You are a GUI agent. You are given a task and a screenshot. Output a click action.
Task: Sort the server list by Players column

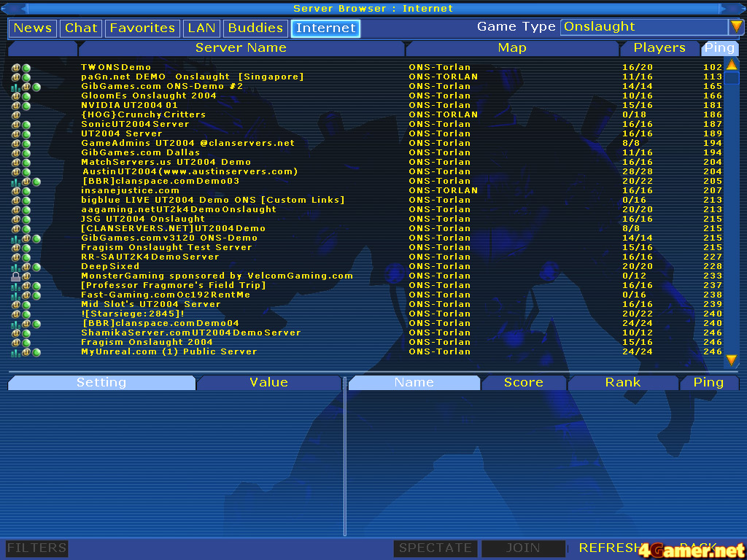click(x=659, y=48)
